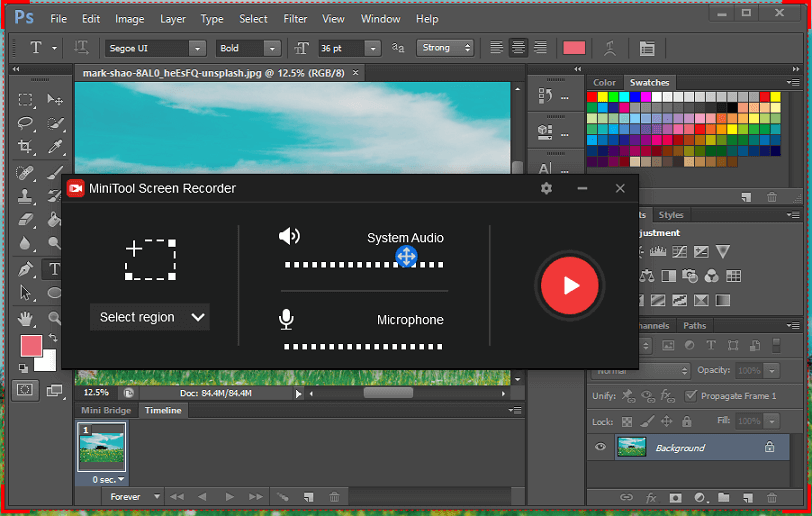Select the Hand tool
The width and height of the screenshot is (812, 516).
[x=25, y=318]
